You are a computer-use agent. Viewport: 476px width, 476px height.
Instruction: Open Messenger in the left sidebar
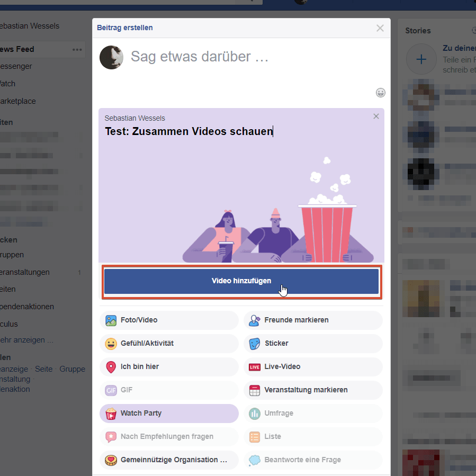(x=16, y=66)
